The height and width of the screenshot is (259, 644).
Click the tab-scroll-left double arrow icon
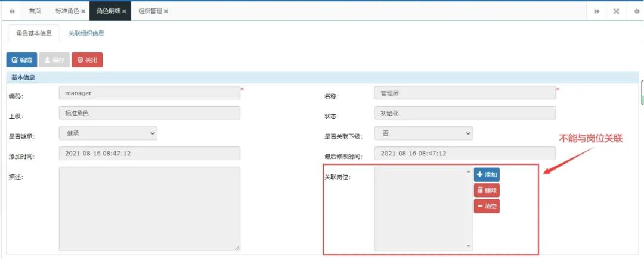coord(12,11)
